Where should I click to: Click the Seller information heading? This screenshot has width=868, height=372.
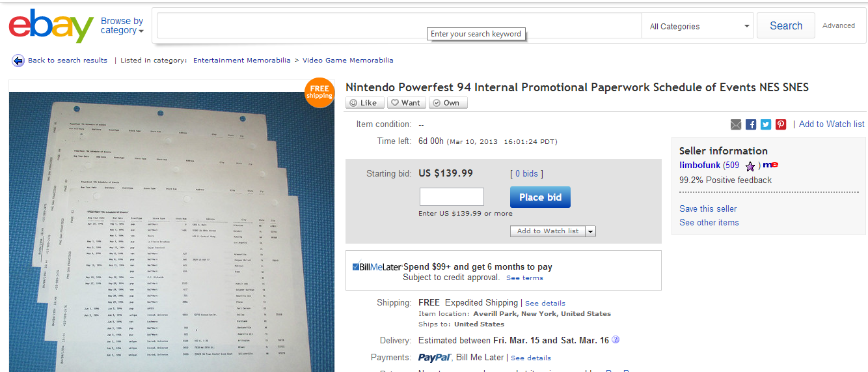(724, 151)
